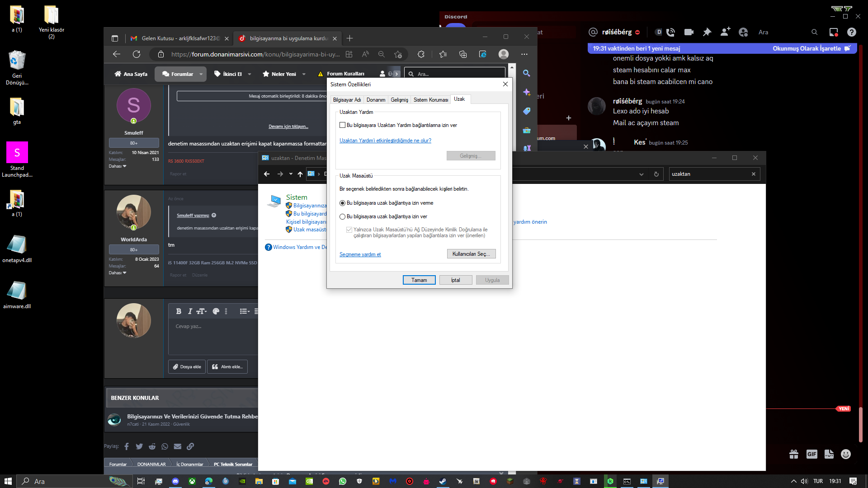Add page to favorites in Edge address bar
Screen dimensions: 868x488
pyautogui.click(x=398, y=54)
